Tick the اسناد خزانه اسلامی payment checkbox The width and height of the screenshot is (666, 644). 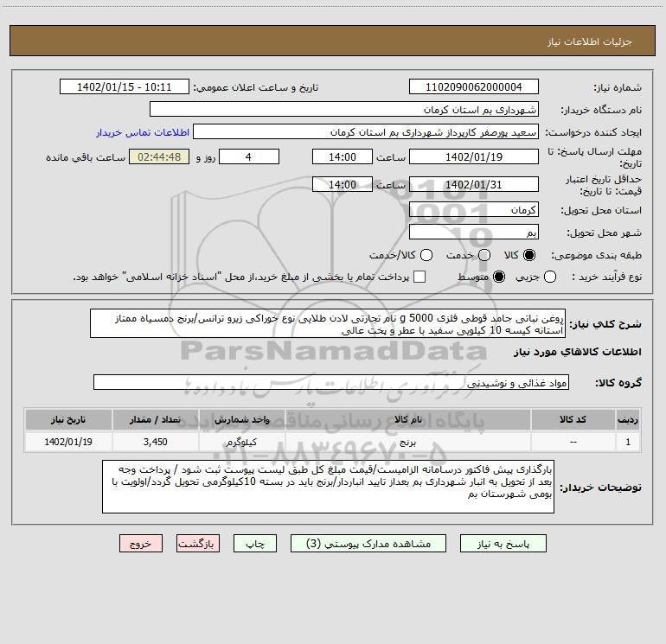[419, 277]
